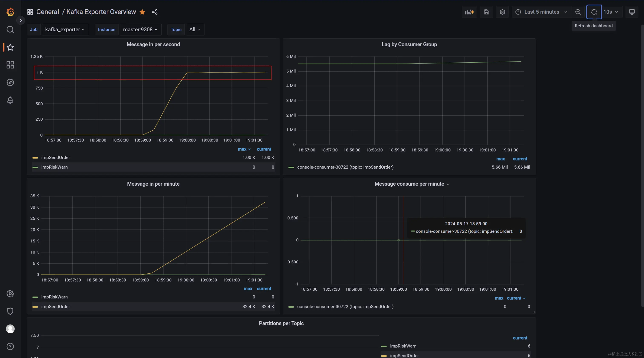Viewport: 644px width, 358px height.
Task: Click the Add panel icon
Action: click(469, 12)
